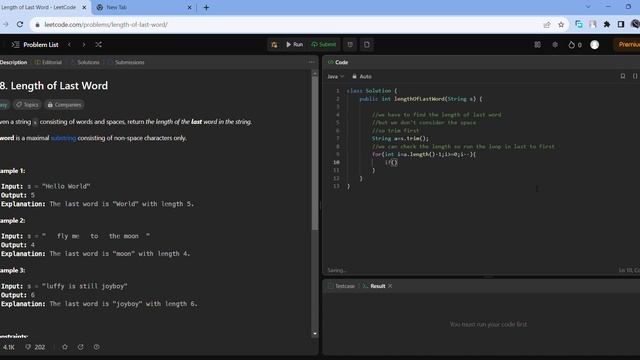Toggle the browser side panel icon
The width and height of the screenshot is (640, 360).
tap(621, 24)
